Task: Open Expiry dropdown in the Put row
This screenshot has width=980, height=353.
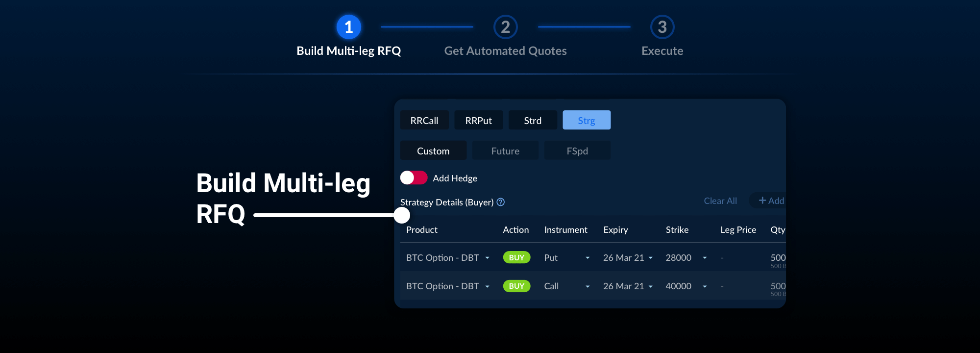Action: coord(651,258)
